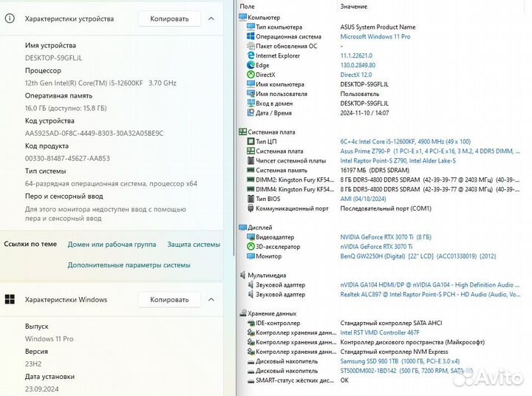Click the Монитор row icon
Viewport: 532px width, 396px height.
click(250, 256)
